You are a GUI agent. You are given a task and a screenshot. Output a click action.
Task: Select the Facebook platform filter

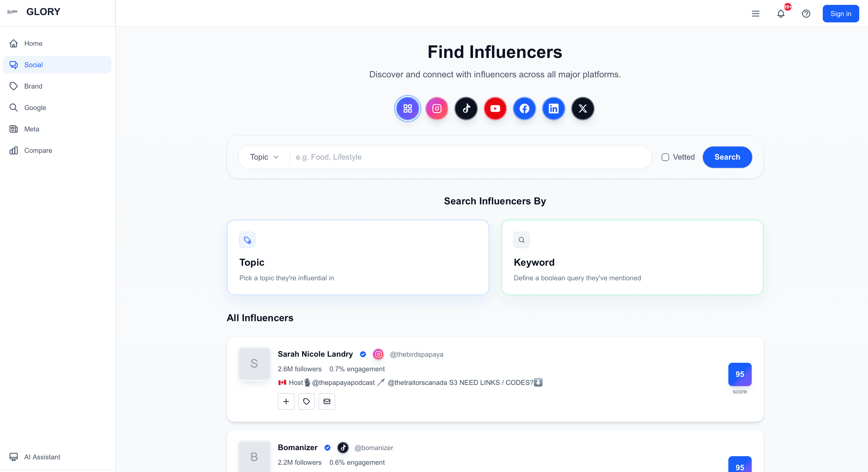pos(524,109)
